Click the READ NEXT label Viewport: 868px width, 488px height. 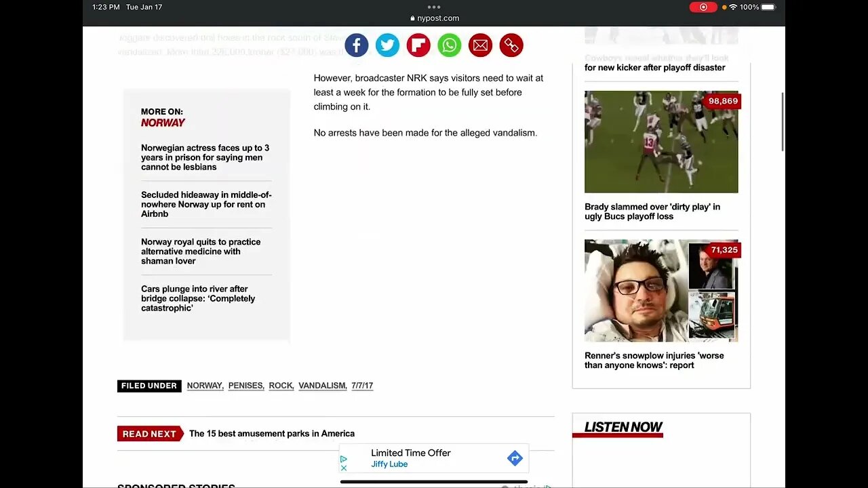click(149, 434)
